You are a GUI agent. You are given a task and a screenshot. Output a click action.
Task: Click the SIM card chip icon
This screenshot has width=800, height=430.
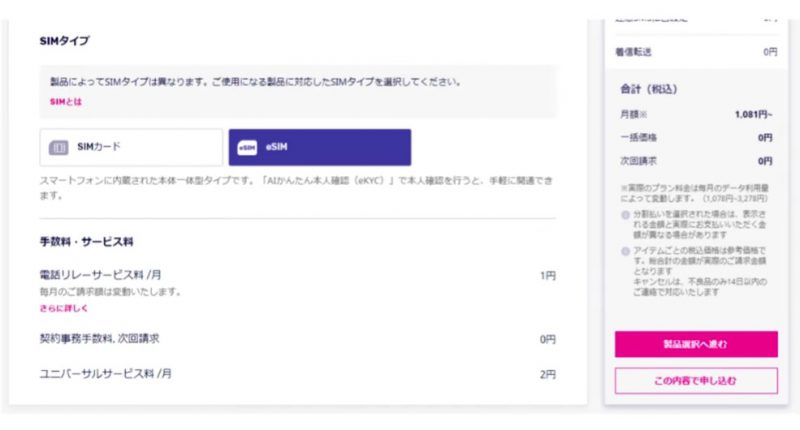click(x=59, y=148)
